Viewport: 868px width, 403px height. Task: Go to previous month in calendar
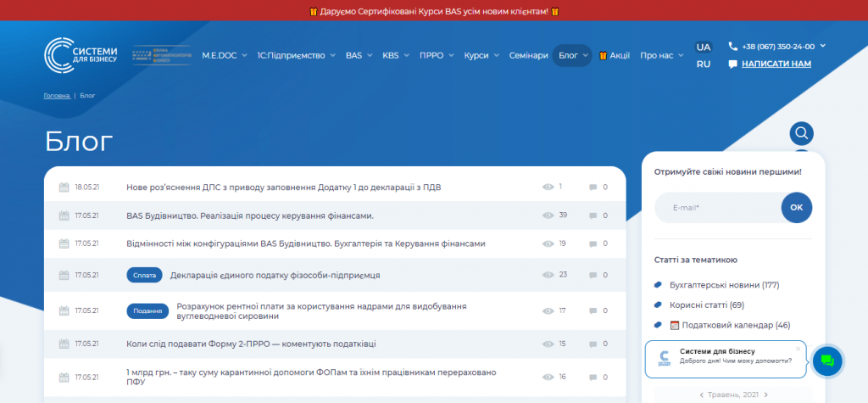tap(702, 395)
